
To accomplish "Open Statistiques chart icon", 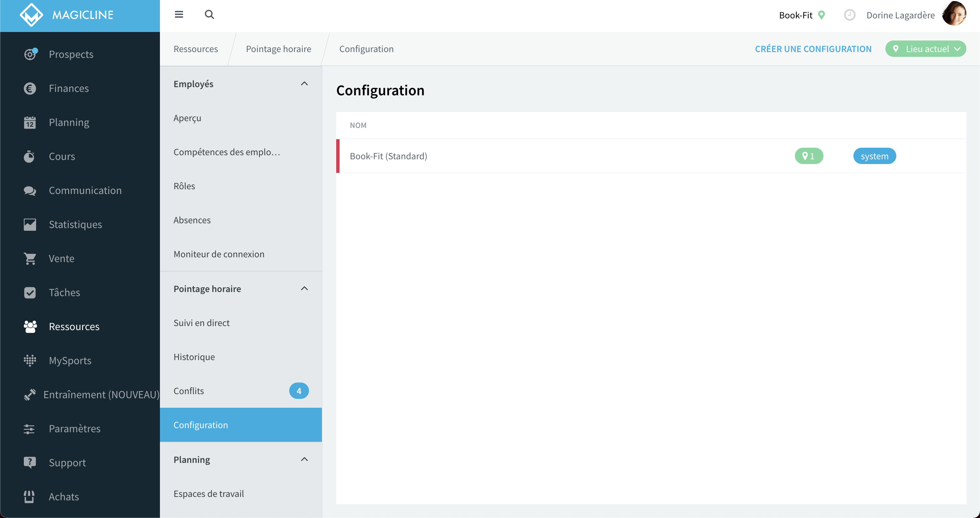I will (30, 225).
